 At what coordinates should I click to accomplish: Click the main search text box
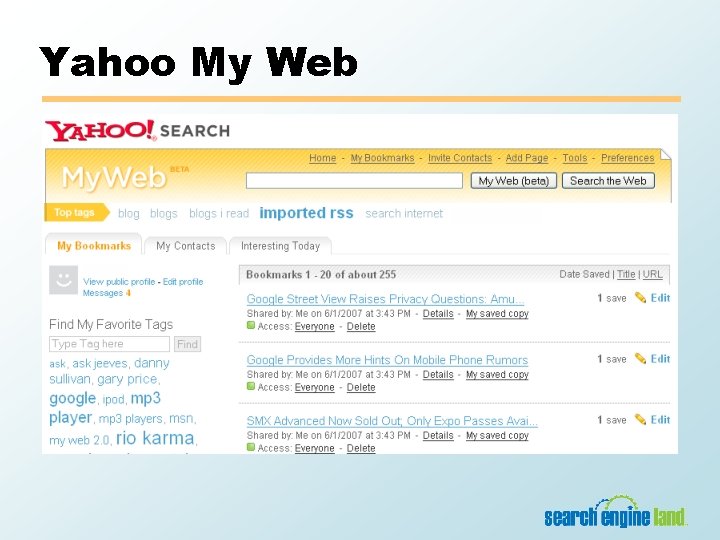(354, 181)
